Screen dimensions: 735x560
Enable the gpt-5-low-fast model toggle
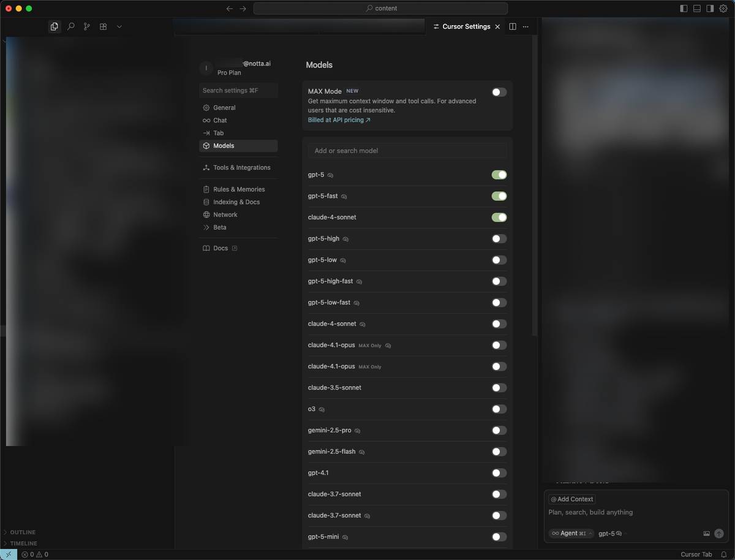(499, 303)
